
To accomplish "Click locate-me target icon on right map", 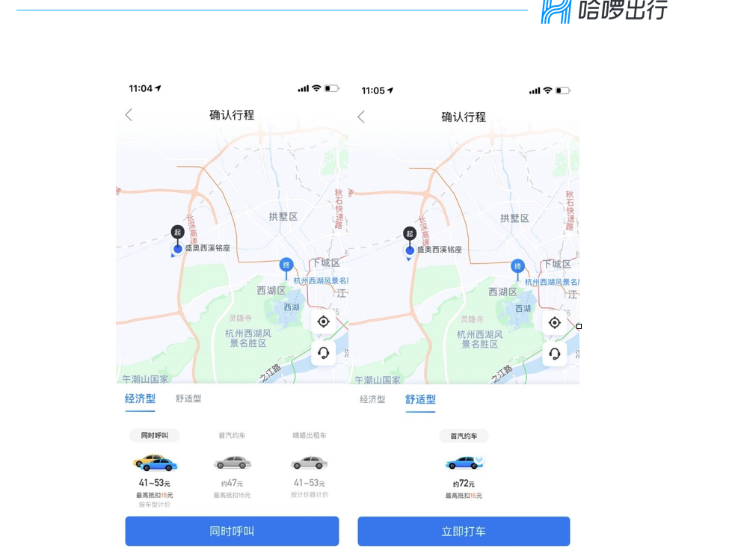I will click(x=554, y=322).
